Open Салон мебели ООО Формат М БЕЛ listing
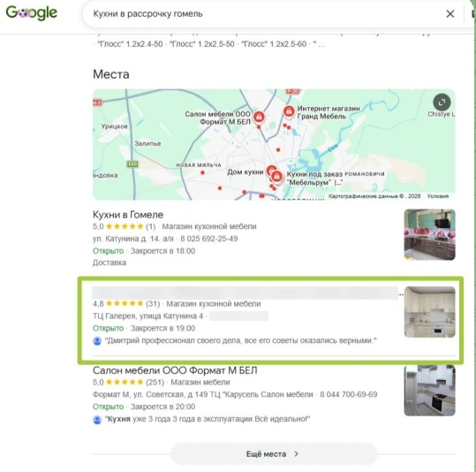The width and height of the screenshot is (476, 472). coord(175,370)
